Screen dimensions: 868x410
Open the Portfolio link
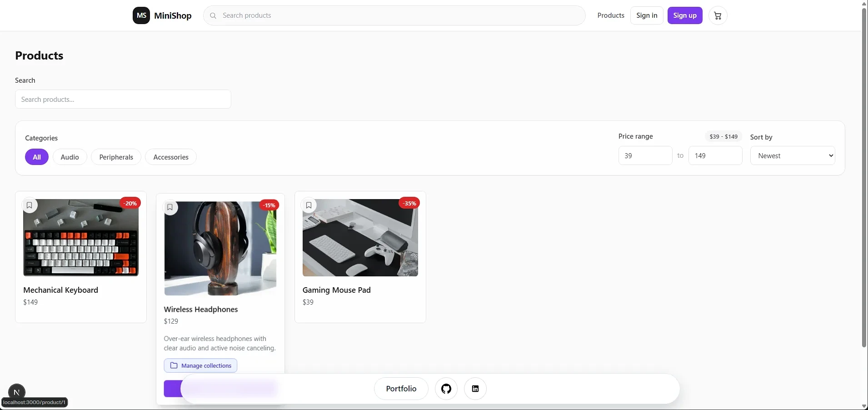401,389
